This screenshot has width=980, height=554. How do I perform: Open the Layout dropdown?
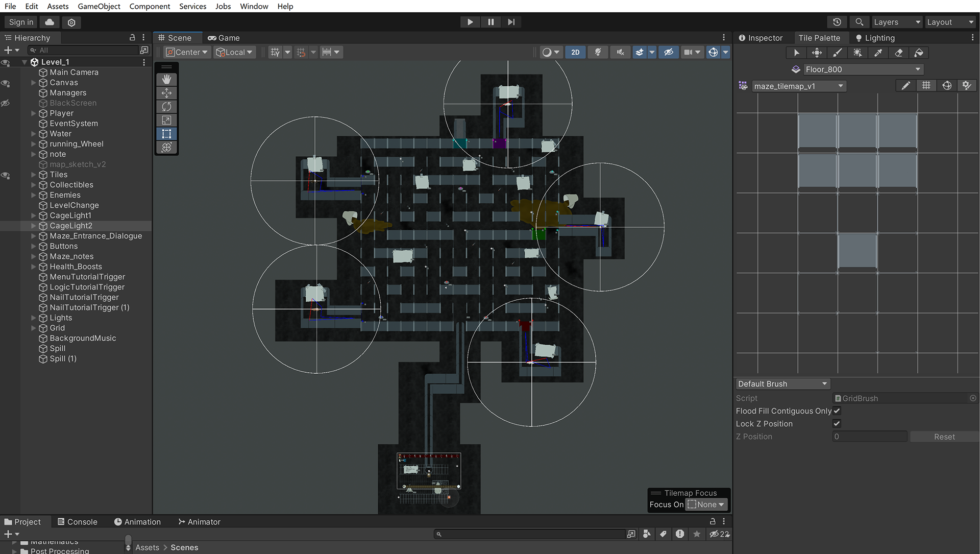point(950,22)
